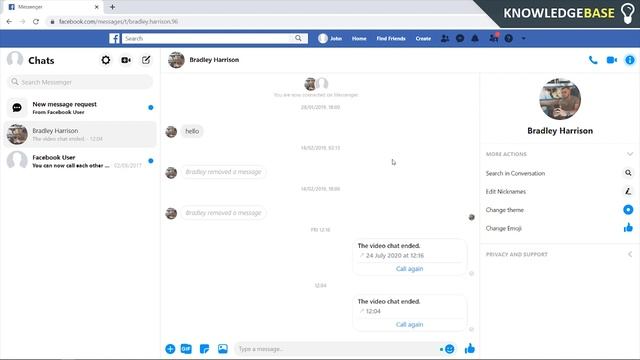Click Edit Nicknames pencil icon
This screenshot has width=640, height=360.
click(x=628, y=191)
